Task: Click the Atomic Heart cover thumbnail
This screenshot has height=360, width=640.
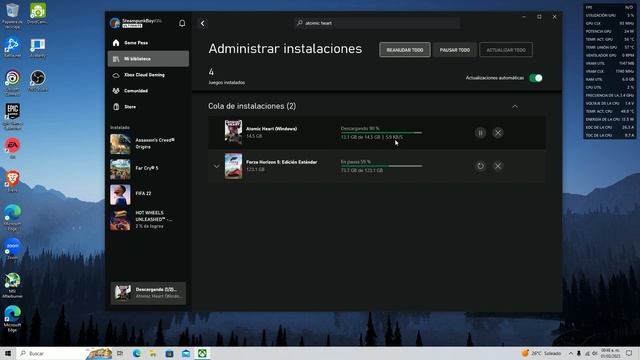Action: 233,132
